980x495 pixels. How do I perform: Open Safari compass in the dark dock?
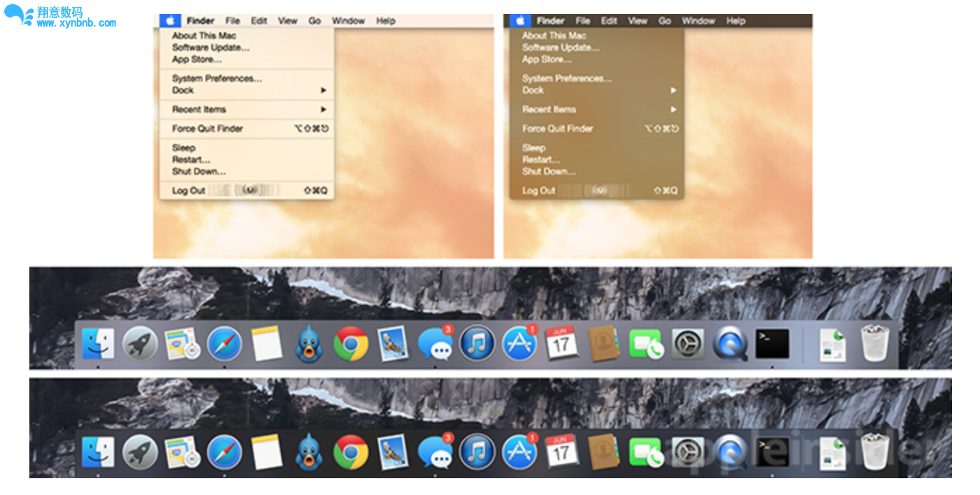click(224, 452)
